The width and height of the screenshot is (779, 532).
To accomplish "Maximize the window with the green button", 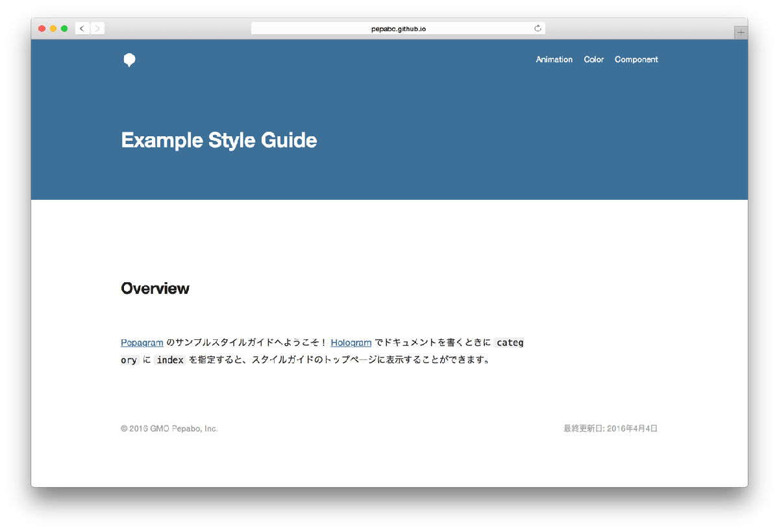I will (x=64, y=29).
